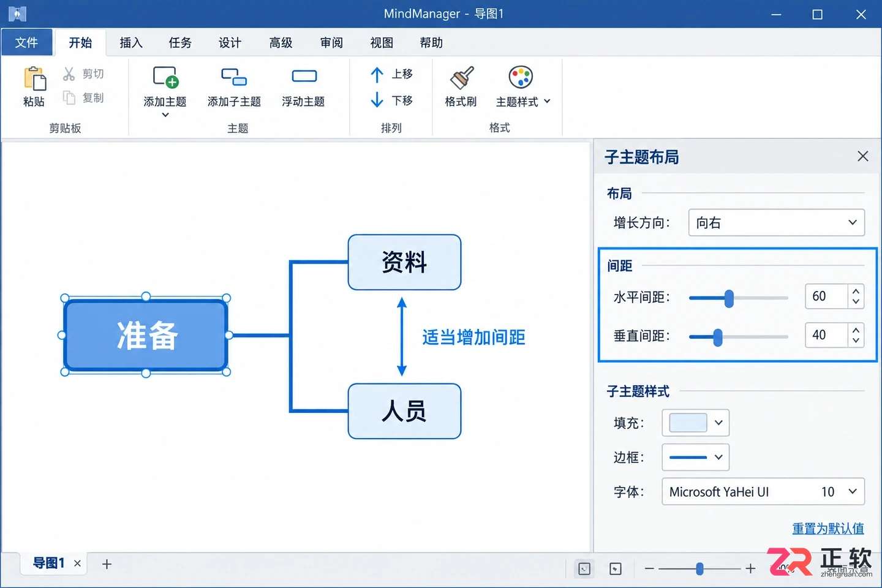
Task: Click the second view mode icon in status bar
Action: pos(616,569)
